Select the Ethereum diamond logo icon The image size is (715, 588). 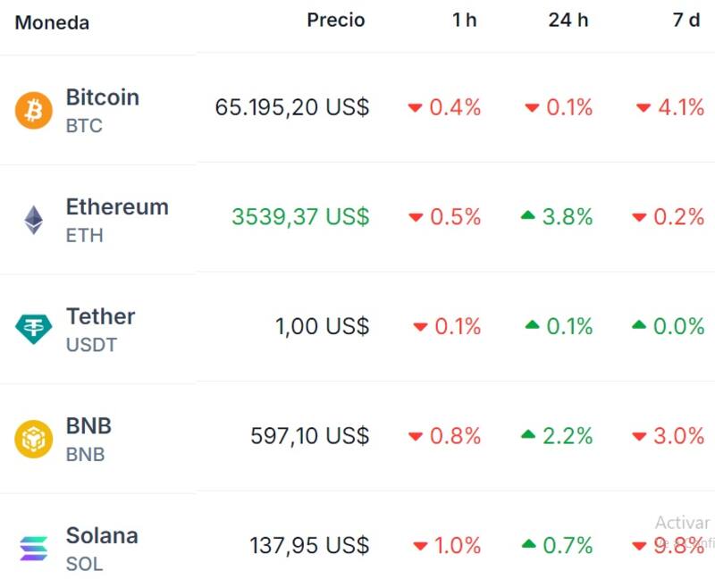[x=33, y=217]
